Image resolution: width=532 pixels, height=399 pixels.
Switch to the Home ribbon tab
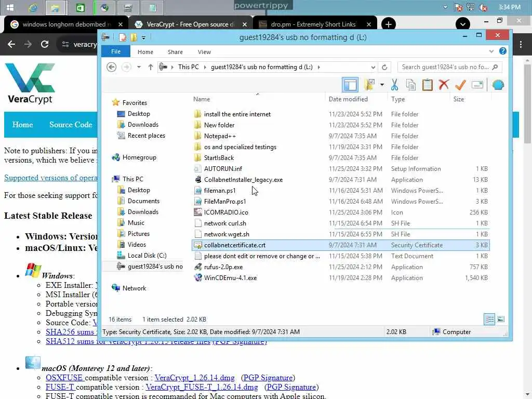[x=145, y=52]
